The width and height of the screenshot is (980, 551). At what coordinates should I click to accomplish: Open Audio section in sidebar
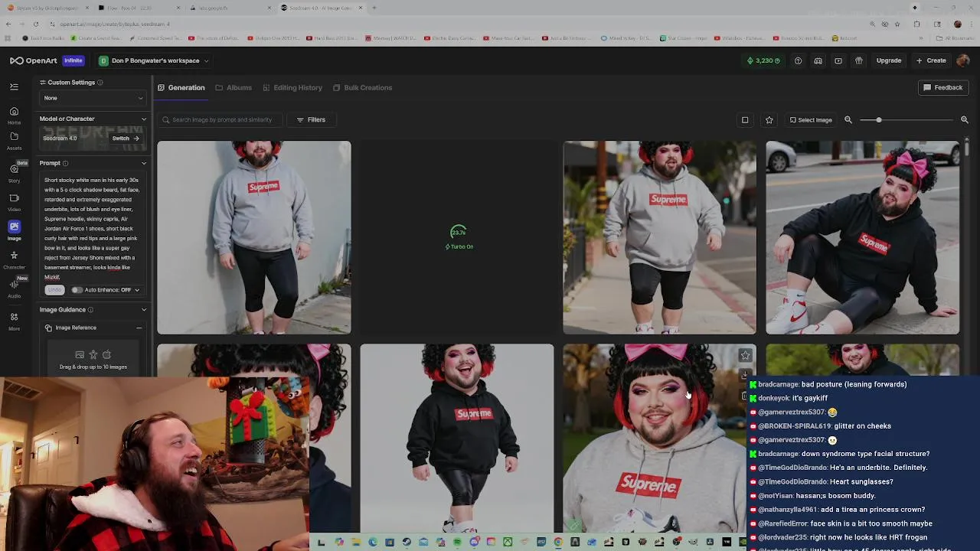[x=14, y=288]
